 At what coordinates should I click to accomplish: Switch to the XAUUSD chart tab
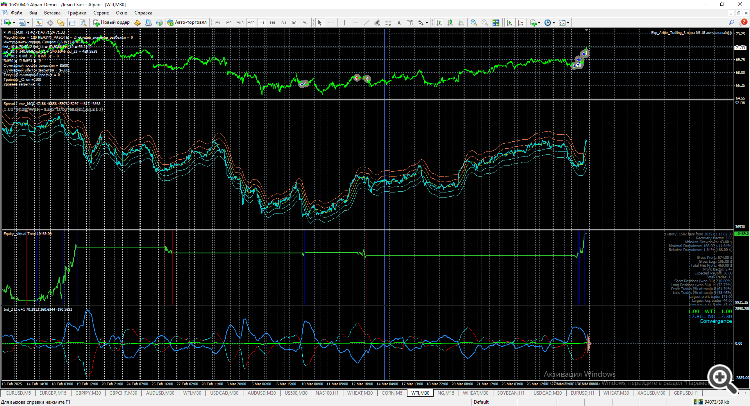[651, 393]
